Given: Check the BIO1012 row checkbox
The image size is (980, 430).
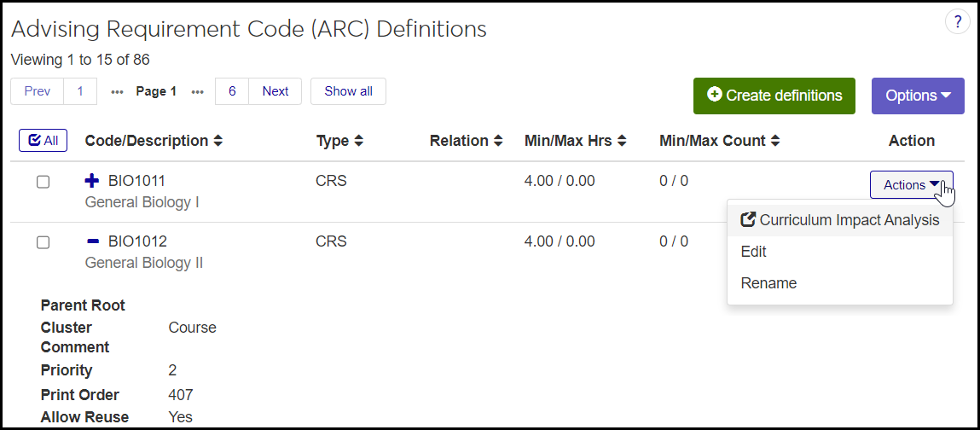Looking at the screenshot, I should point(43,242).
